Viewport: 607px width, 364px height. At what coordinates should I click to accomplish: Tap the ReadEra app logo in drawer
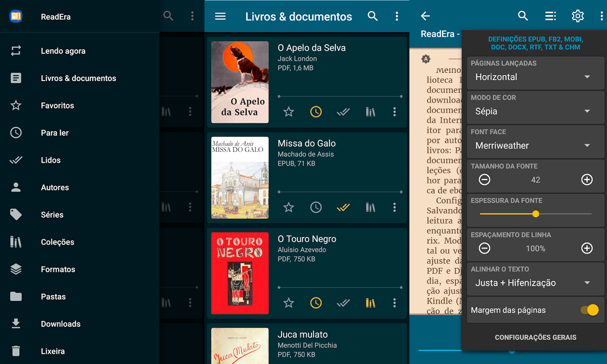click(16, 16)
